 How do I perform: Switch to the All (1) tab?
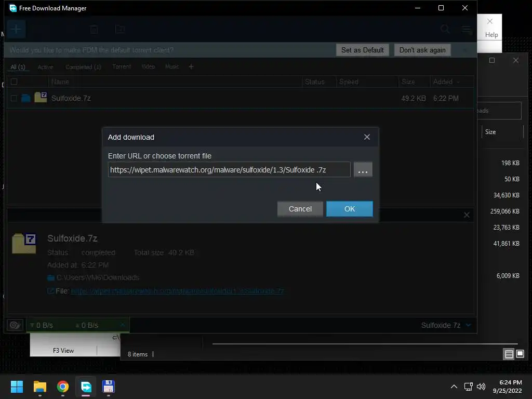18,67
